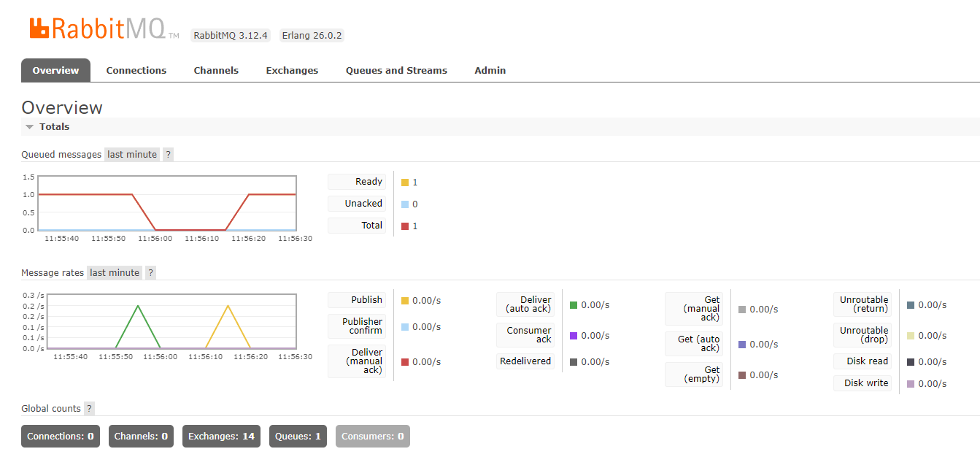Click the Redelivered label
The image size is (980, 457).
pos(525,361)
